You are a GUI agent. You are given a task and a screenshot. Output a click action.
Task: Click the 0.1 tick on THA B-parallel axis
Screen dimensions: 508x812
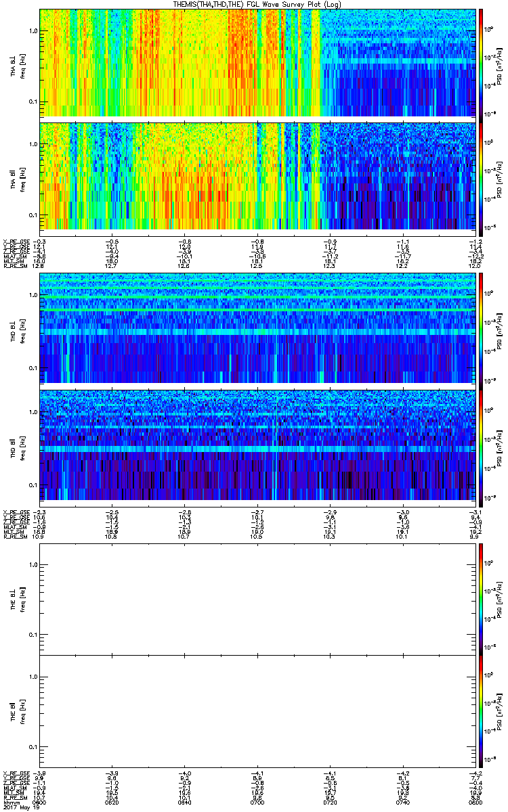pyautogui.click(x=33, y=215)
